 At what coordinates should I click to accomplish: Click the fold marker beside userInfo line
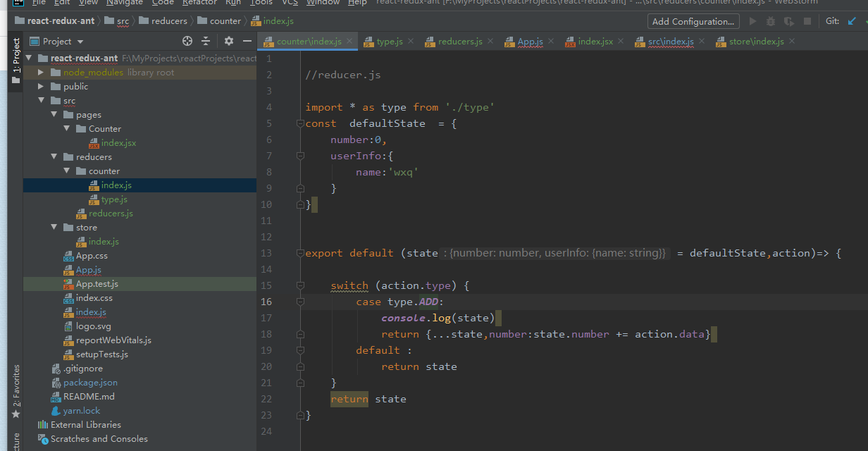[300, 156]
